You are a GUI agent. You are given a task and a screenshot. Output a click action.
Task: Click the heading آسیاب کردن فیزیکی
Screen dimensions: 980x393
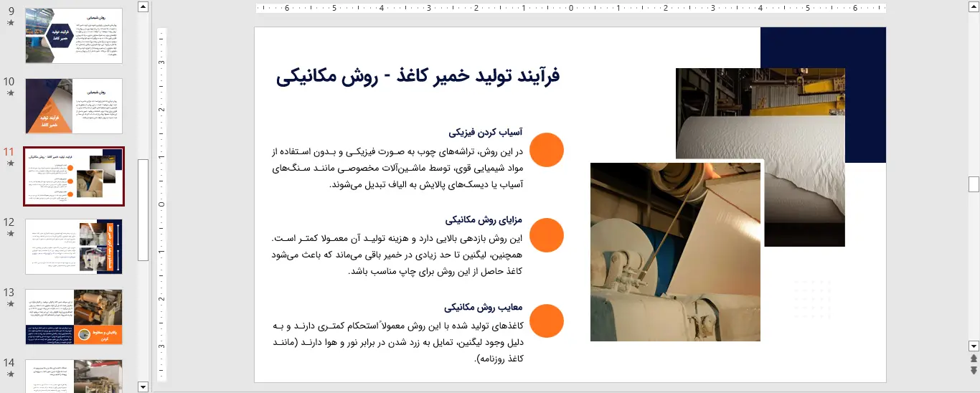coord(486,132)
